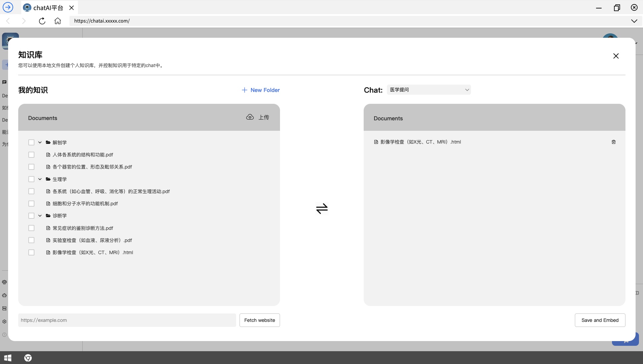Collapse the 诊断学 folder chevron

(x=40, y=216)
